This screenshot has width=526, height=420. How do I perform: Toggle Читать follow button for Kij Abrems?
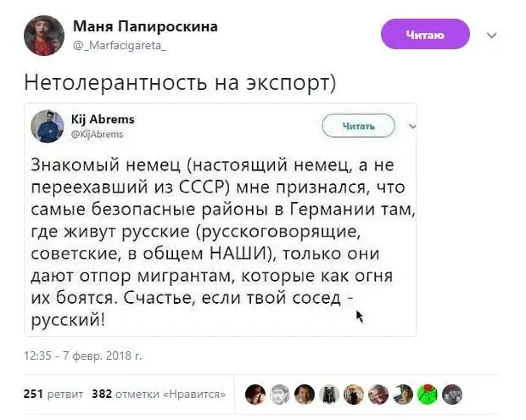coord(358,126)
